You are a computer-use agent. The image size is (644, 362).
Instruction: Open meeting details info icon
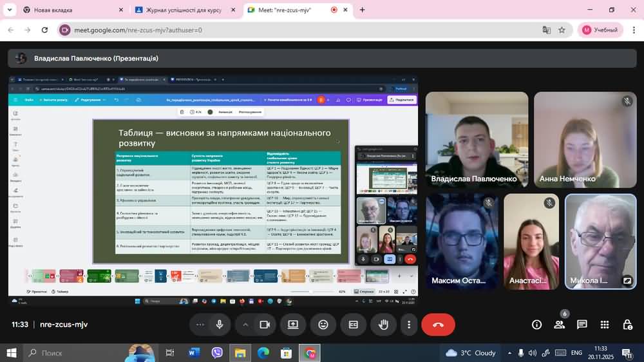tap(536, 325)
